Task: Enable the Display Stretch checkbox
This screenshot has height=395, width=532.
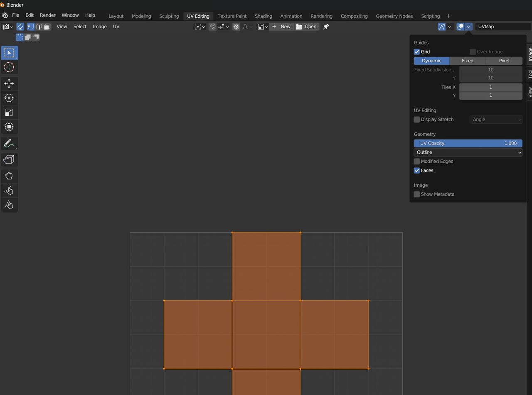Action: [417, 120]
